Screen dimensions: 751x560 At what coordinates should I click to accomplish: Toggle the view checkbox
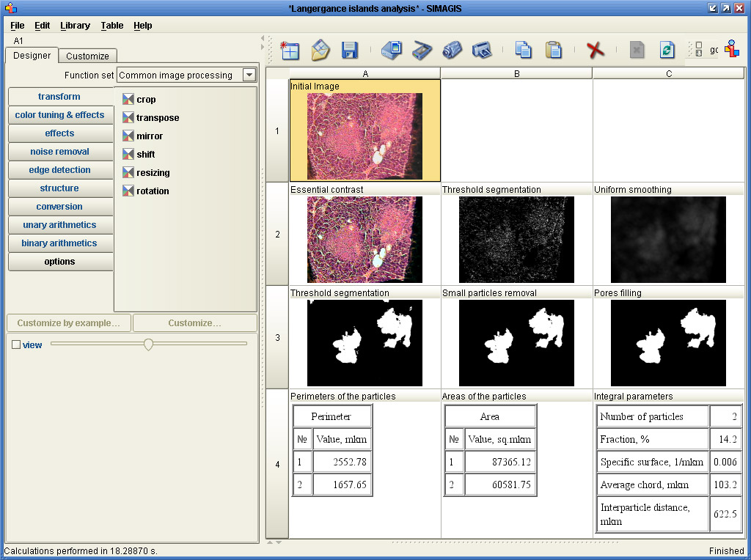click(16, 345)
